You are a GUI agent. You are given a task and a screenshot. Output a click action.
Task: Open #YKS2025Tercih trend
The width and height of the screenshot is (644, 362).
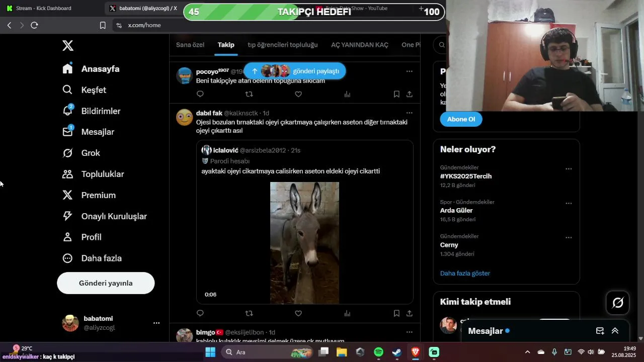pyautogui.click(x=466, y=176)
